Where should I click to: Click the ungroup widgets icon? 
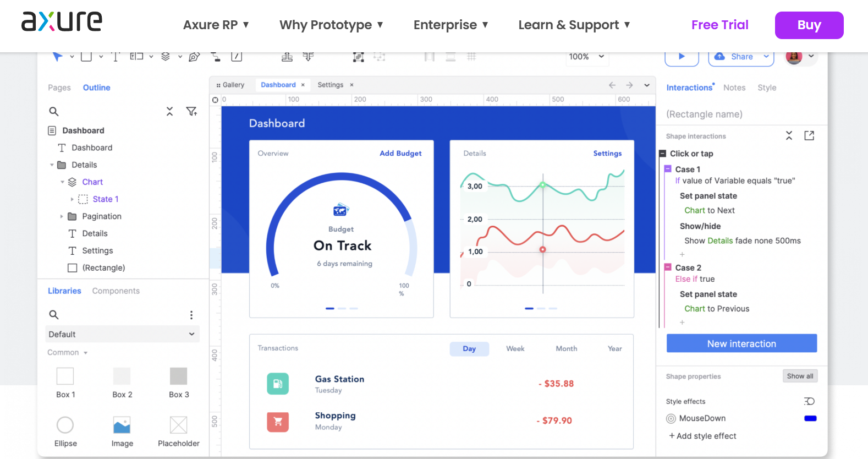[x=380, y=56]
